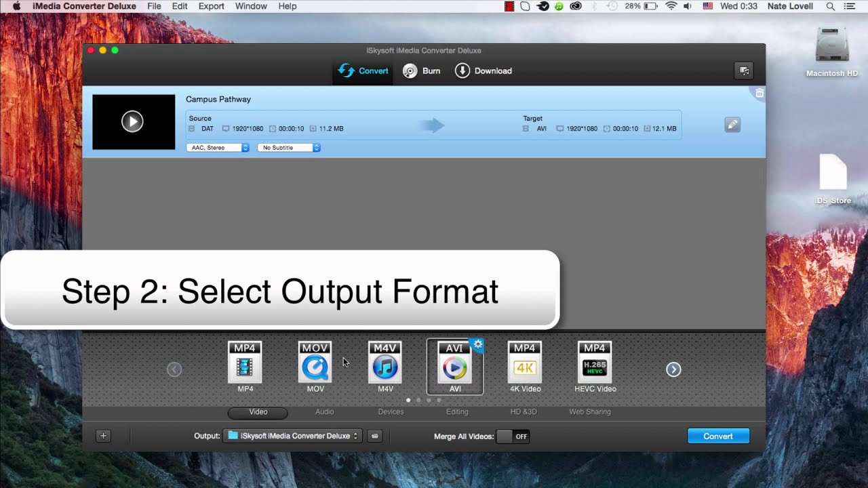868x488 pixels.
Task: Open Spotlight search in menu bar
Action: [831, 6]
